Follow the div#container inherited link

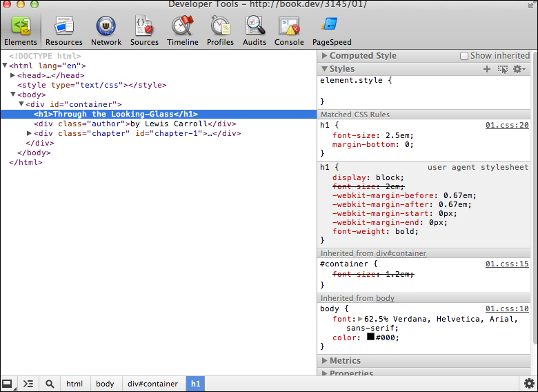401,253
